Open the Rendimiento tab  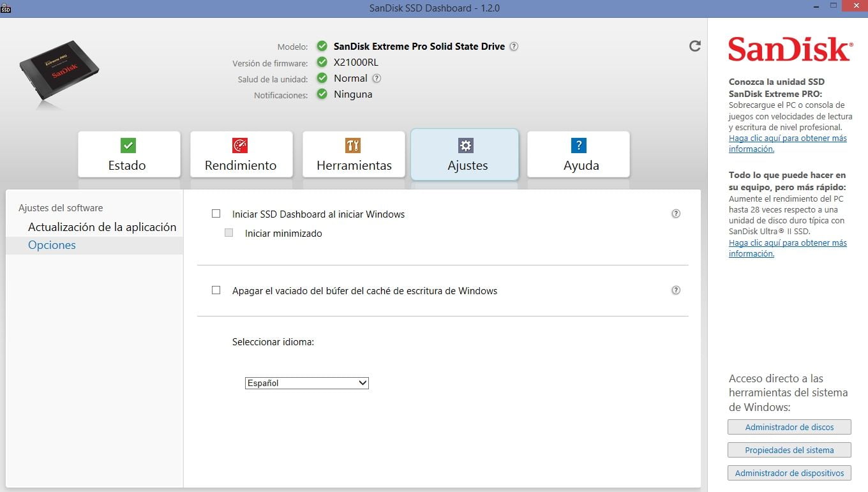point(241,154)
